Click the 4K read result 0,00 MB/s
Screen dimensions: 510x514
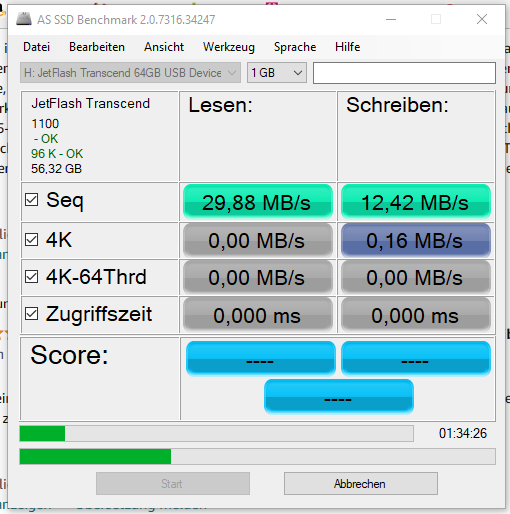258,240
